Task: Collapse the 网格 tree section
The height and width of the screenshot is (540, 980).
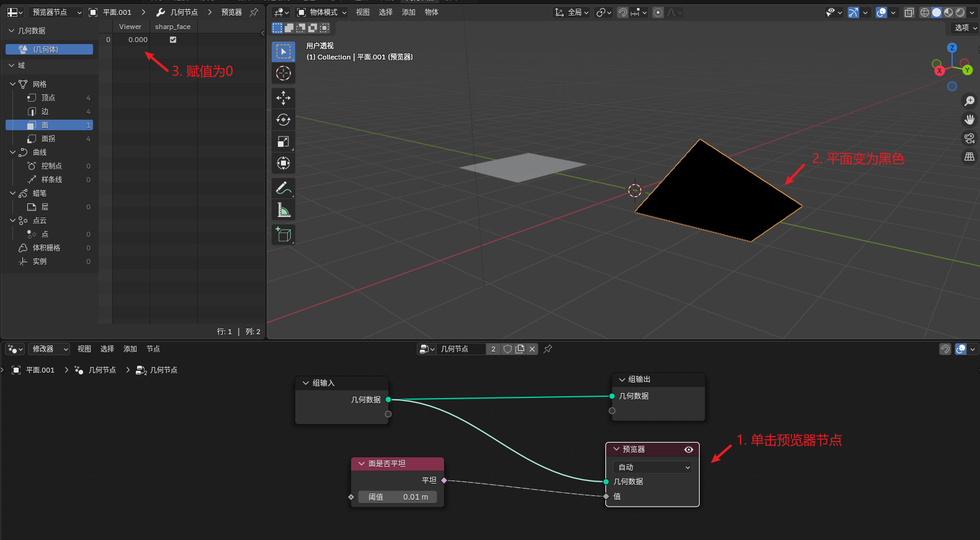Action: [x=12, y=84]
